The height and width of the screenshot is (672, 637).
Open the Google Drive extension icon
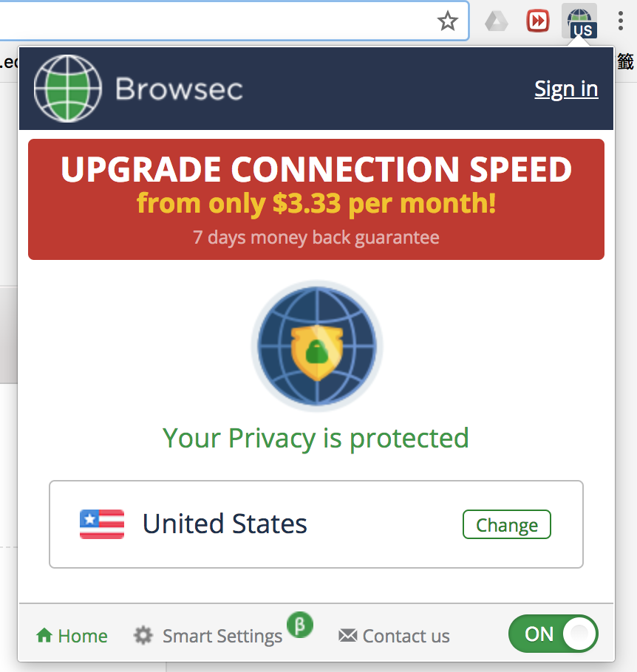[x=497, y=21]
